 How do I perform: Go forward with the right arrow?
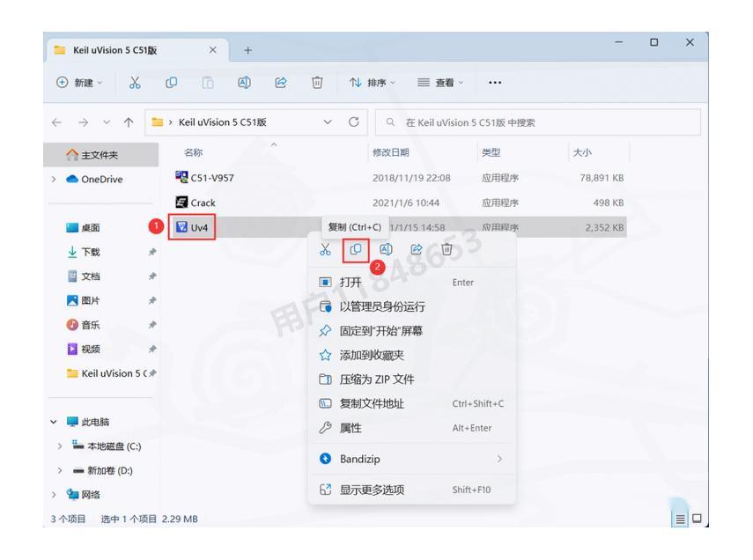[83, 122]
